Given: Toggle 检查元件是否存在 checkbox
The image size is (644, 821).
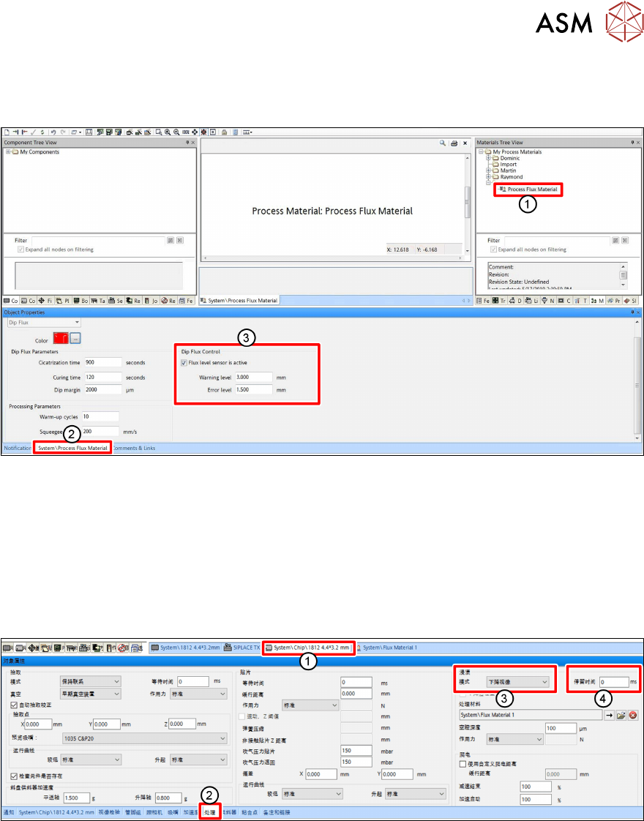Looking at the screenshot, I should coord(14,776).
